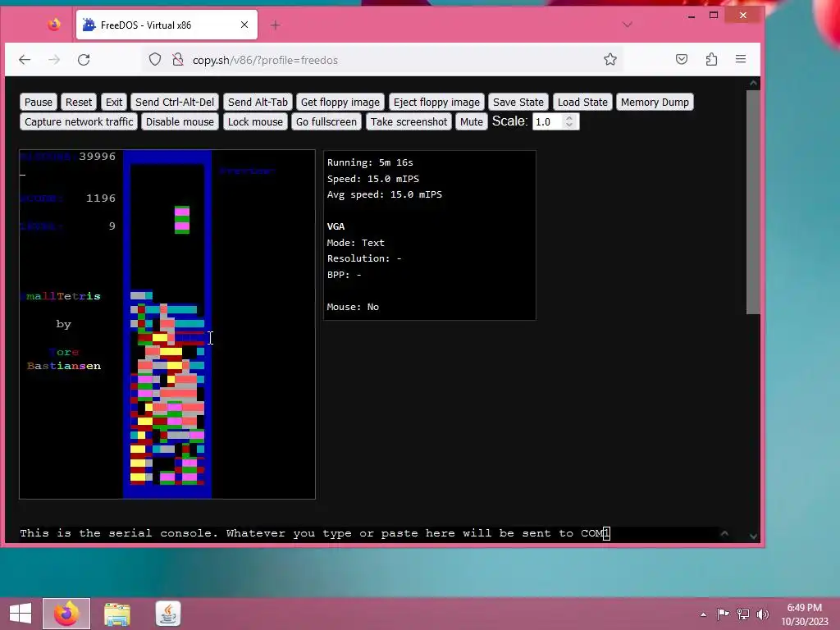Click the 'Avg speed: 15.0 mIPS' text
Screen dimensions: 840x630
click(x=385, y=194)
